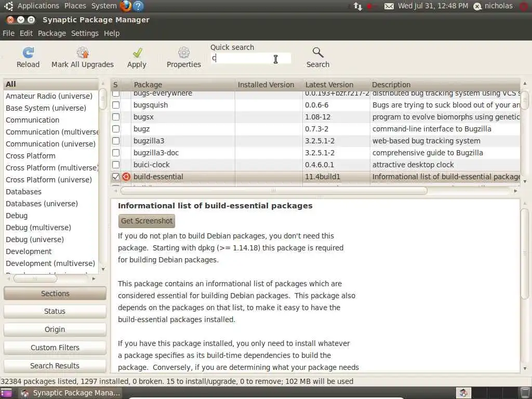The width and height of the screenshot is (532, 399).
Task: Open the mail envelope indicator
Action: click(389, 6)
